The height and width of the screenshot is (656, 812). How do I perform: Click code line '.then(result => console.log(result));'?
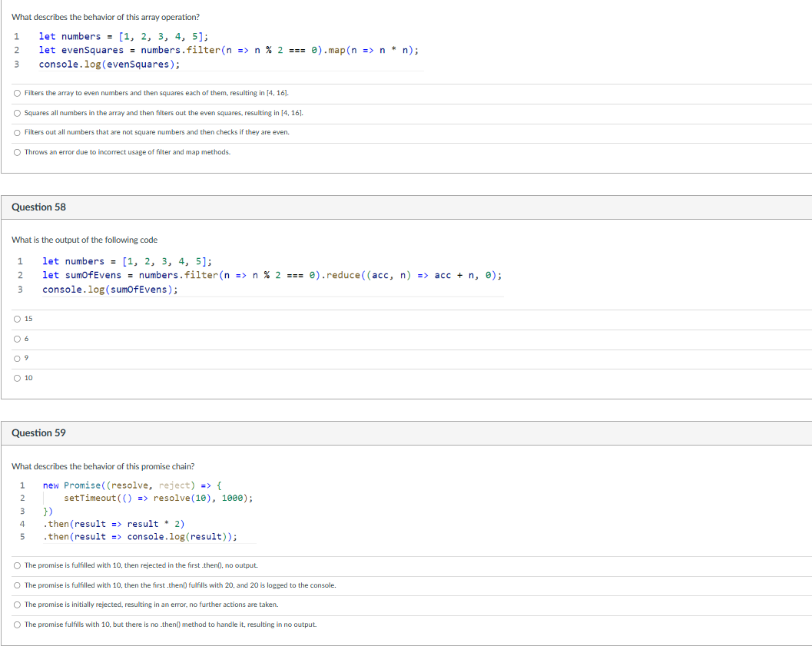pos(140,537)
